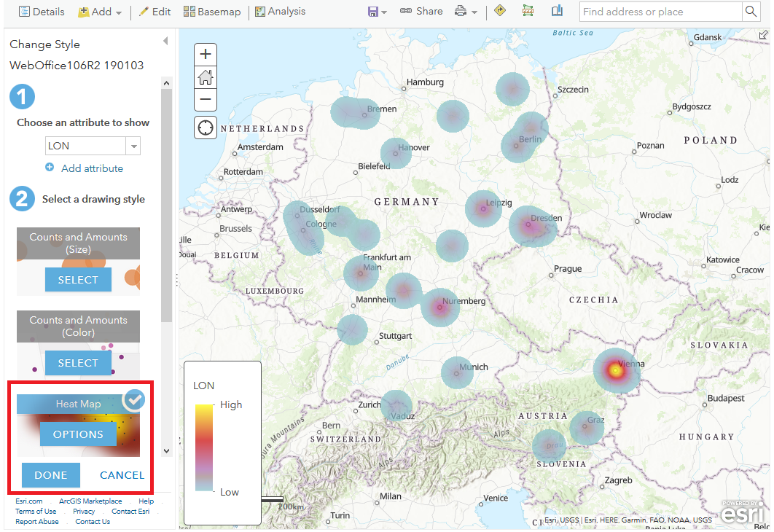
Task: Select Counts and Amounts (Color) style
Action: (77, 362)
